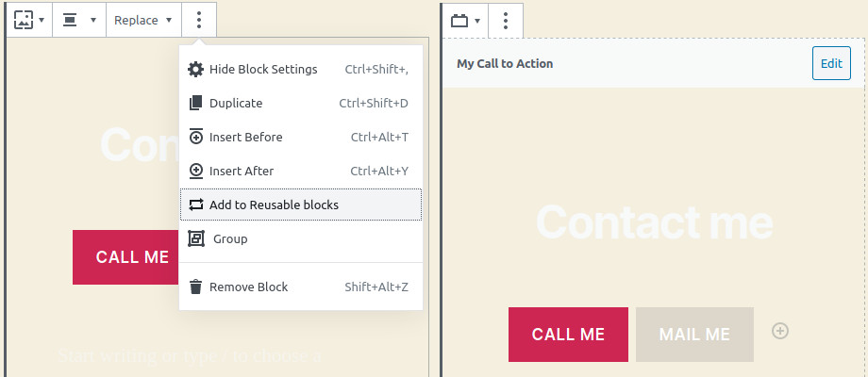Screen dimensions: 868x377
Task: Click the My Call to Action title
Action: click(x=505, y=64)
